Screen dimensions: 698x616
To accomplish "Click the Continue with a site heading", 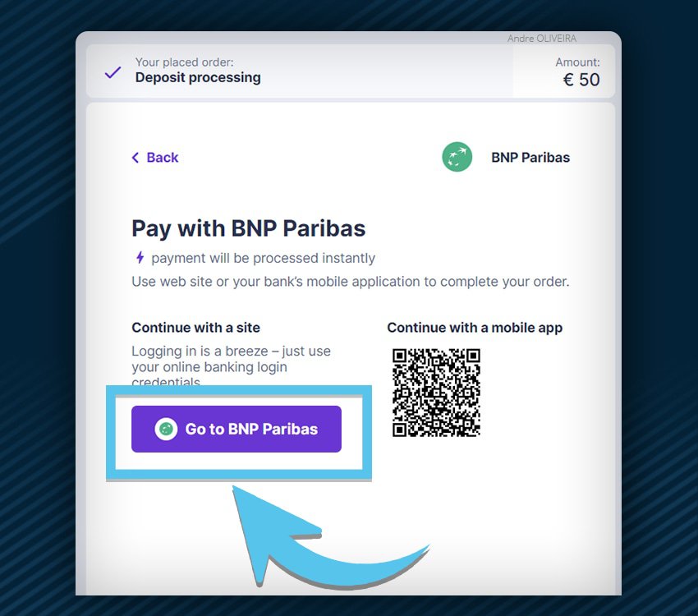I will [196, 328].
